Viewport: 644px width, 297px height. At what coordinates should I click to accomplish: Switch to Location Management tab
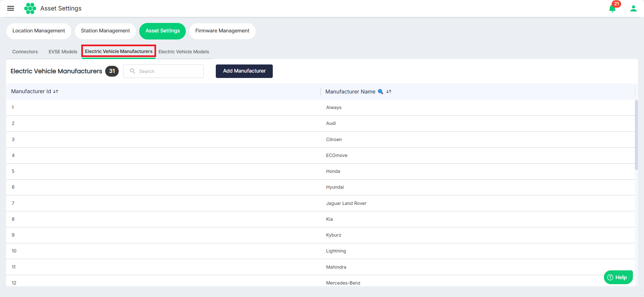[39, 31]
